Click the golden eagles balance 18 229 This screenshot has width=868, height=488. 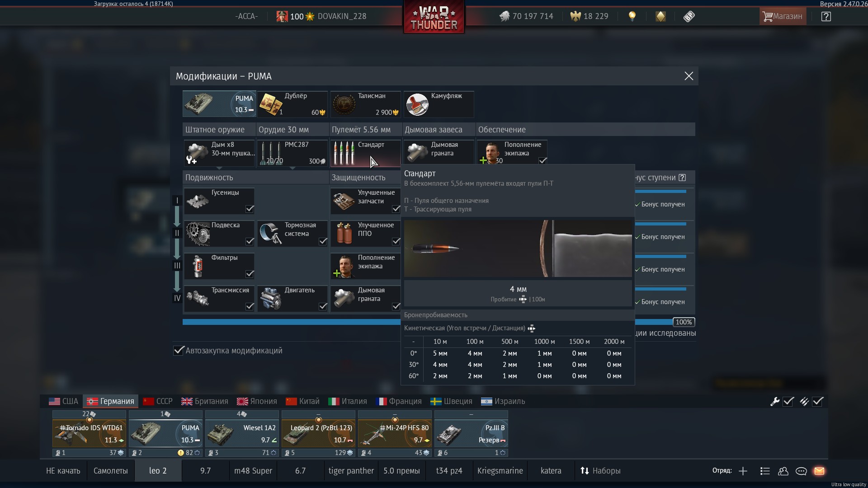coord(589,16)
